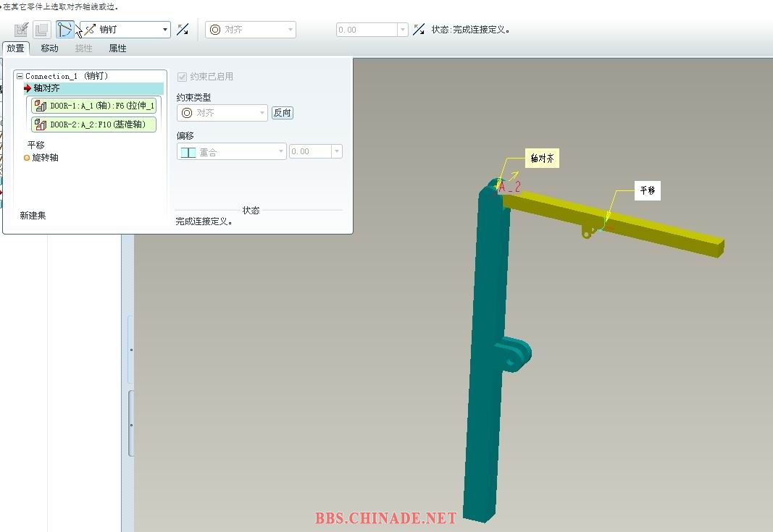The image size is (773, 532).
Task: Click 新建集 to add a new set
Action: 33,215
